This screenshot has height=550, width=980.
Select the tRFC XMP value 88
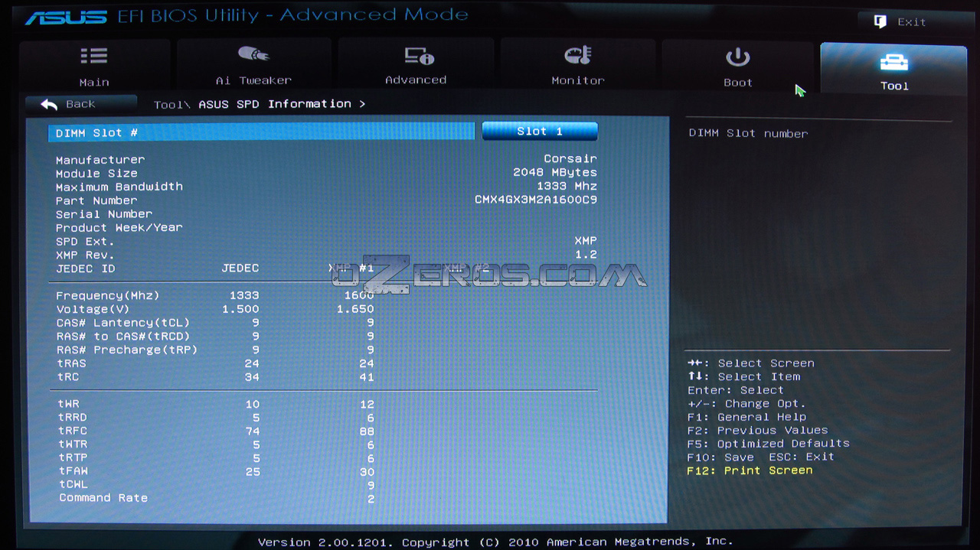tap(367, 431)
